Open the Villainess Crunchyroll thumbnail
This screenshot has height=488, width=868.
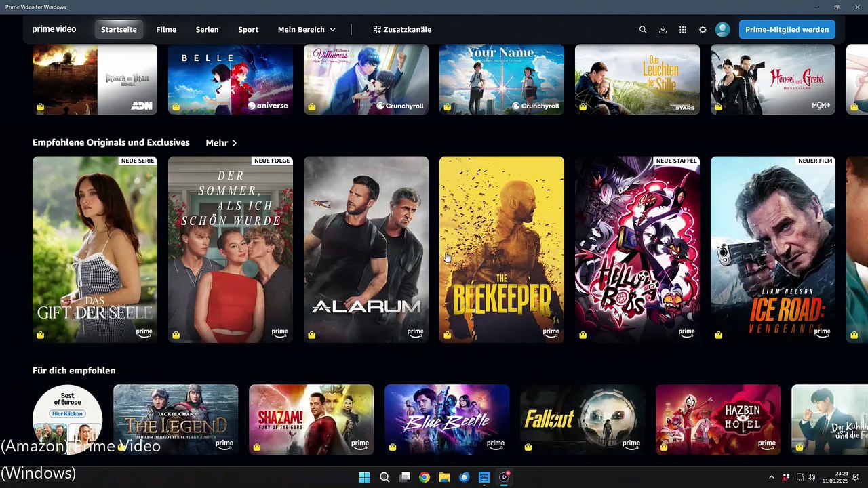click(x=366, y=79)
